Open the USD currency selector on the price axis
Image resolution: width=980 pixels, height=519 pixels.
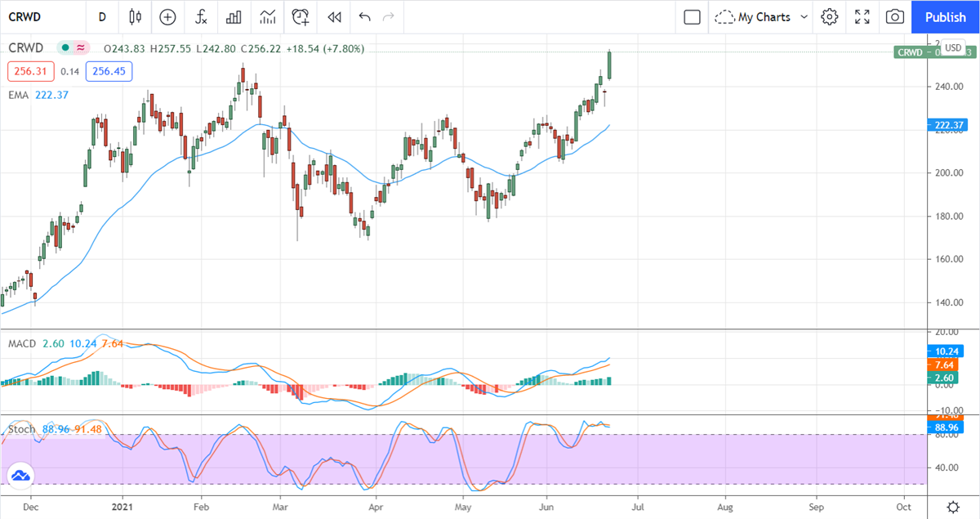pyautogui.click(x=953, y=48)
